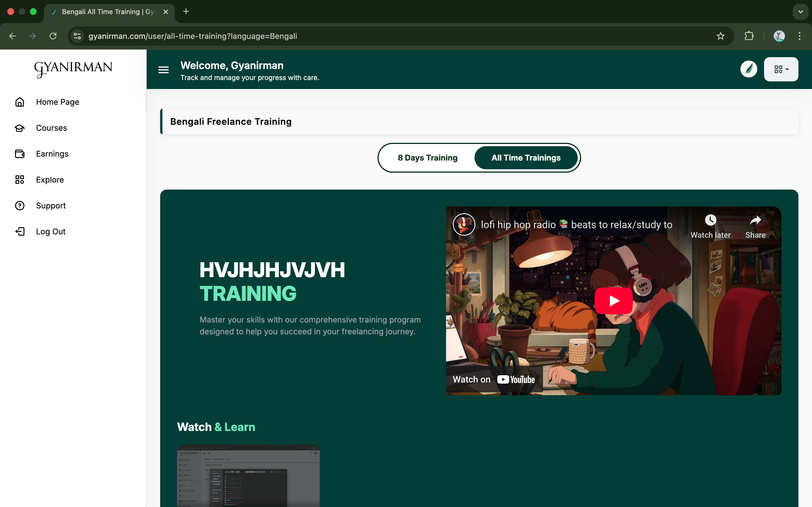Screen dimensions: 812x507
Task: Open Chrome three-dot menu
Action: click(x=800, y=36)
